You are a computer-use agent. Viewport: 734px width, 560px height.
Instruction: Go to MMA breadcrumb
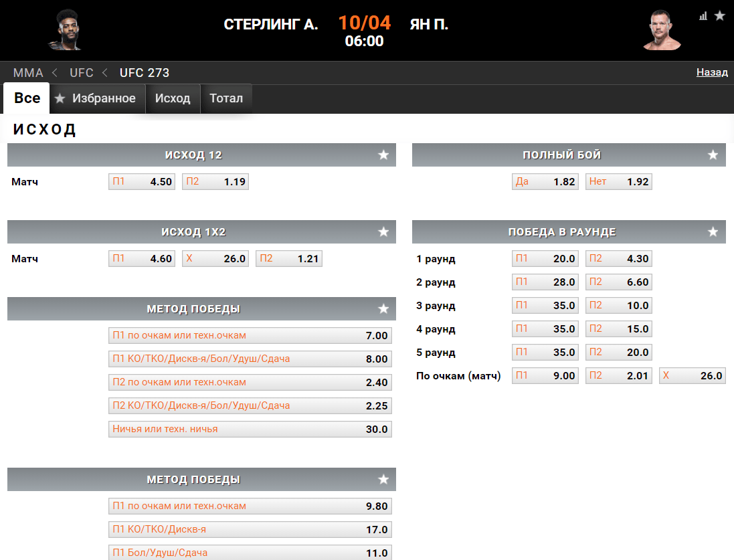point(28,73)
